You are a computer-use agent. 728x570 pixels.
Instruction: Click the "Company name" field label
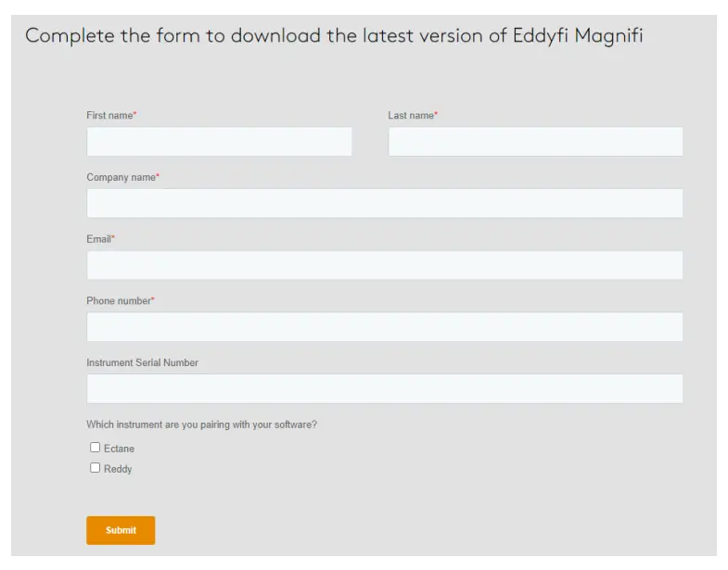pos(121,177)
